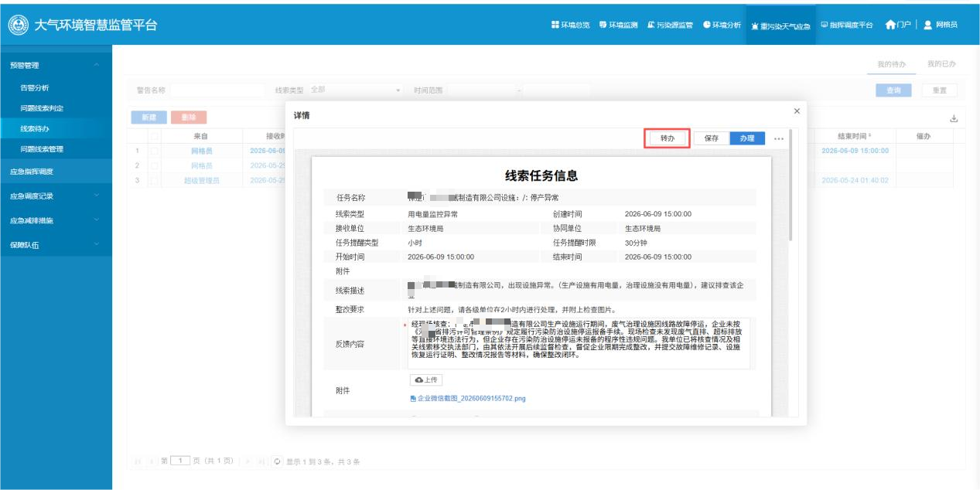Click the blue 查询 search button
The height and width of the screenshot is (490, 980).
point(893,90)
